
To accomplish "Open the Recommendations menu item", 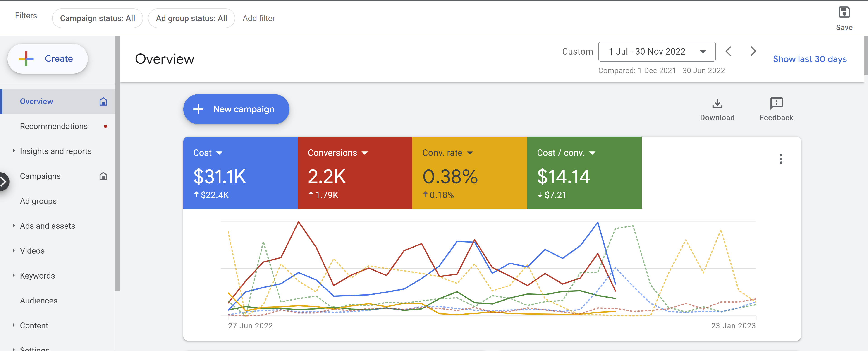I will click(54, 126).
